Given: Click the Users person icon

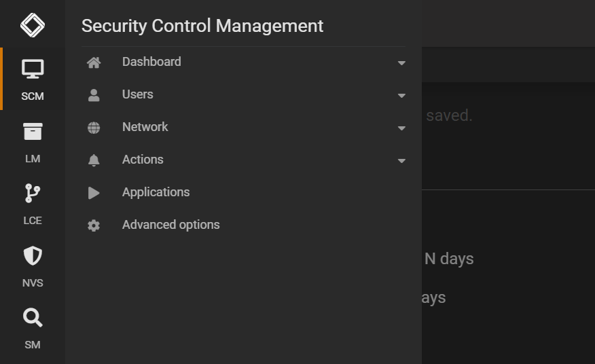Looking at the screenshot, I should pos(94,95).
